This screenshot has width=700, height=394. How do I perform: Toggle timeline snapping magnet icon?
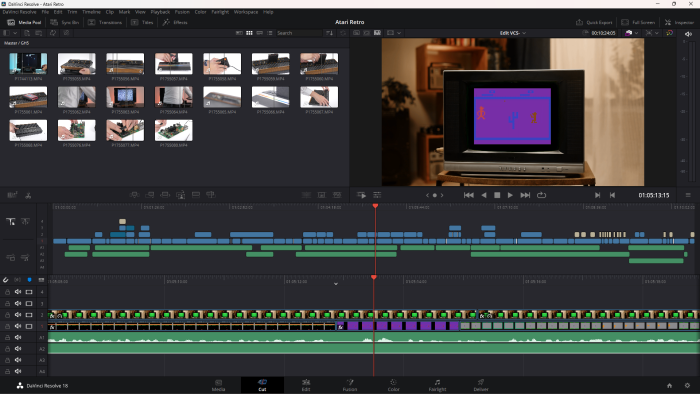(5, 280)
